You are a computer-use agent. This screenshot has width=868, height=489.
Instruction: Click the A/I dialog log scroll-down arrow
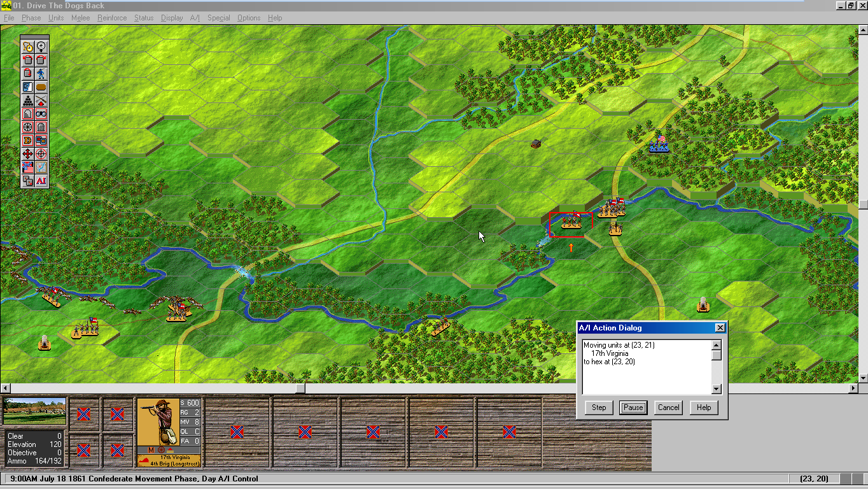pyautogui.click(x=717, y=389)
